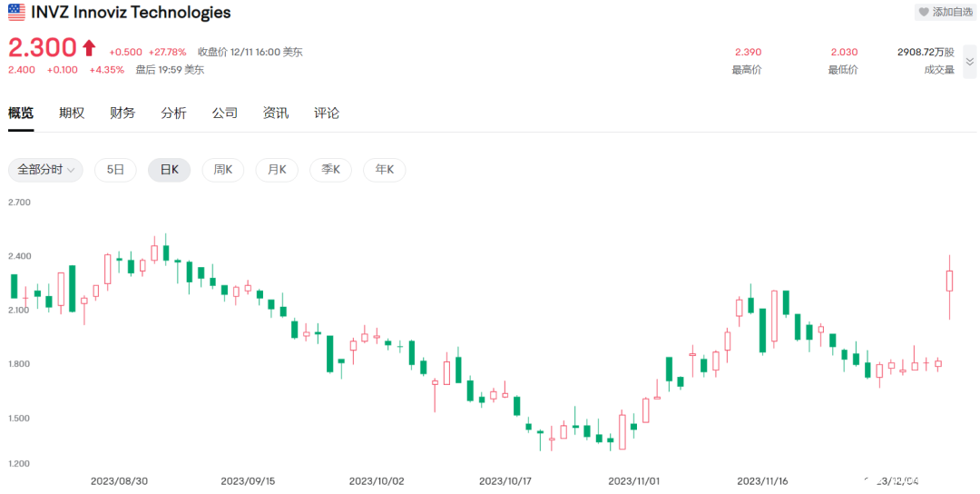This screenshot has height=494, width=980.
Task: Select the 5日 chart period
Action: (115, 170)
